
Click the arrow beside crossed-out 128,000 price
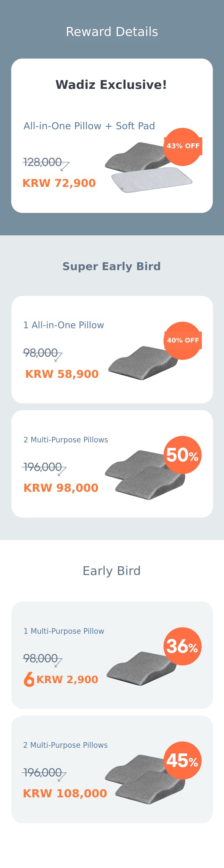click(x=65, y=166)
